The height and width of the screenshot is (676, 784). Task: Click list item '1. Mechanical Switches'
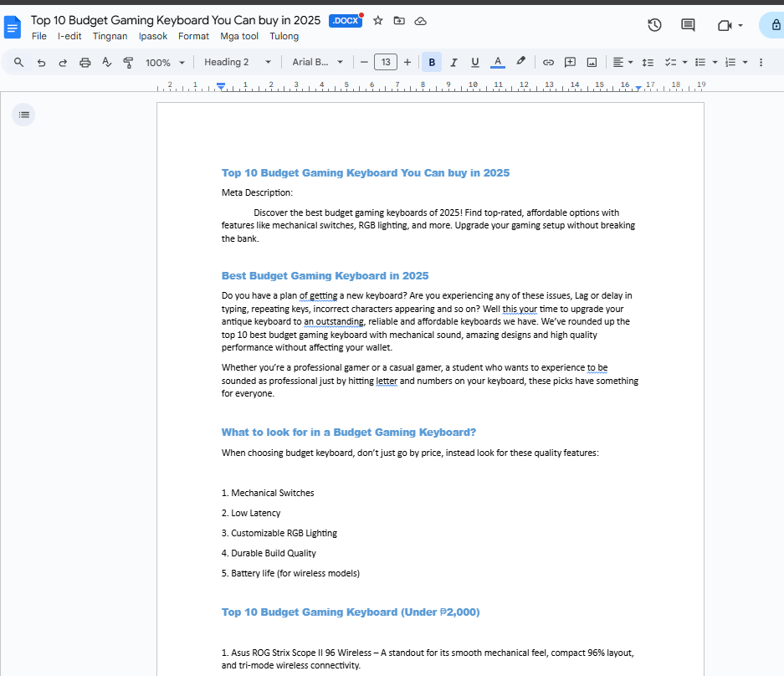click(x=268, y=493)
